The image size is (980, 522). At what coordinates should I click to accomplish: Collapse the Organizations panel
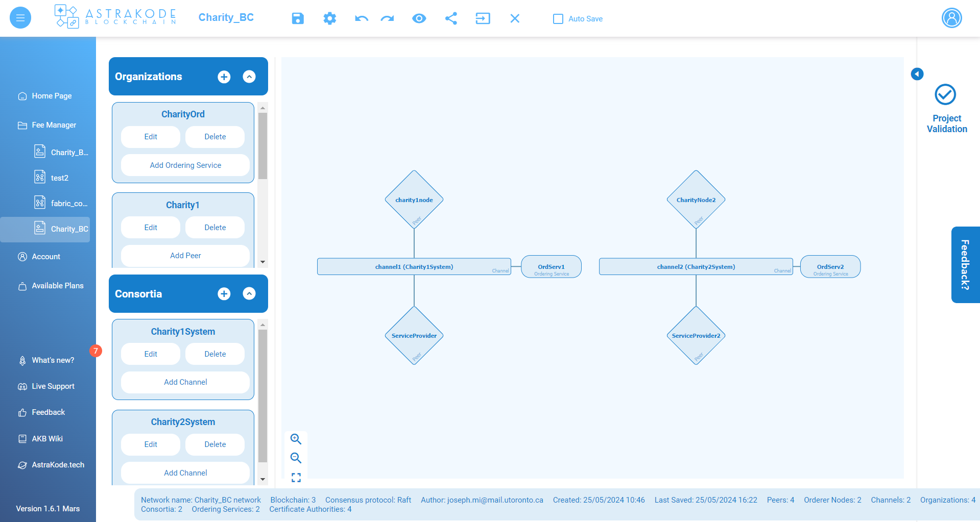click(x=249, y=77)
